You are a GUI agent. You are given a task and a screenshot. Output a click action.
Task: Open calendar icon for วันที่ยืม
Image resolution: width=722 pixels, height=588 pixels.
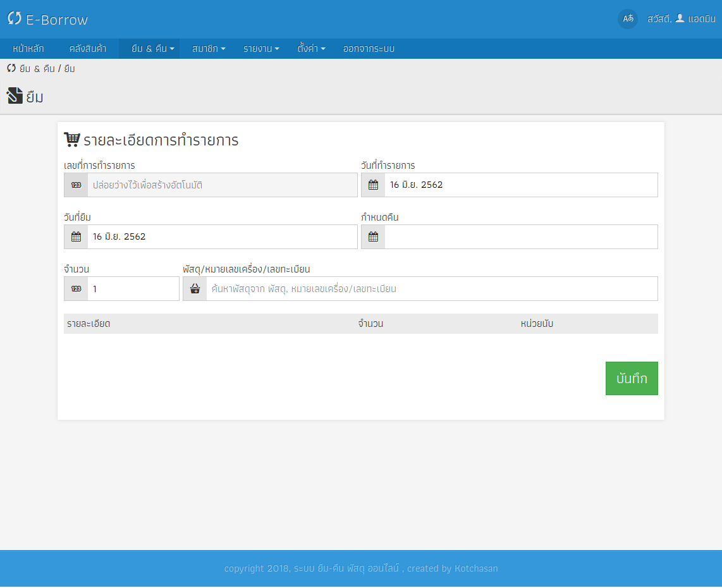(x=76, y=236)
